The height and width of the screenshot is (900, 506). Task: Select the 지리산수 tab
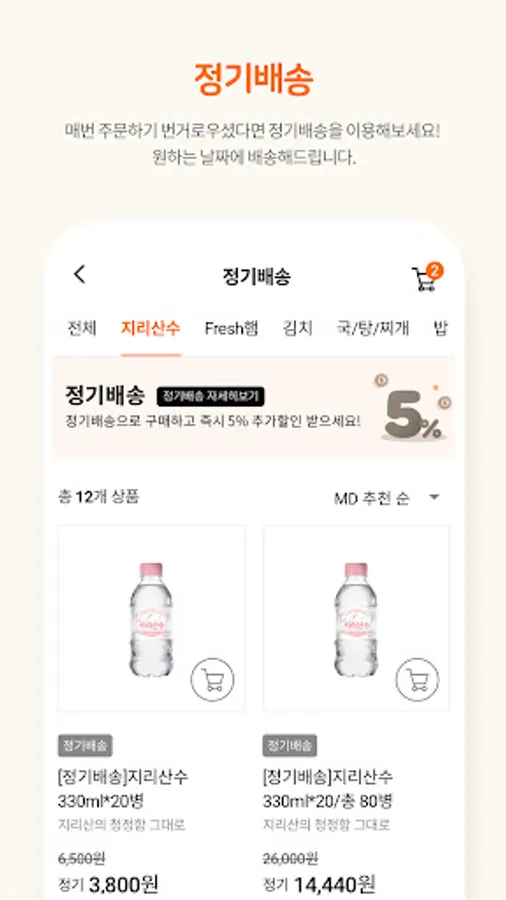[x=151, y=328]
